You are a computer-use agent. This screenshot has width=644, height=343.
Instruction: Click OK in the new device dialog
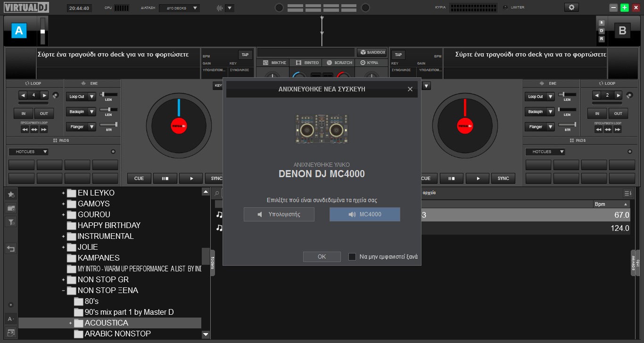(x=322, y=257)
